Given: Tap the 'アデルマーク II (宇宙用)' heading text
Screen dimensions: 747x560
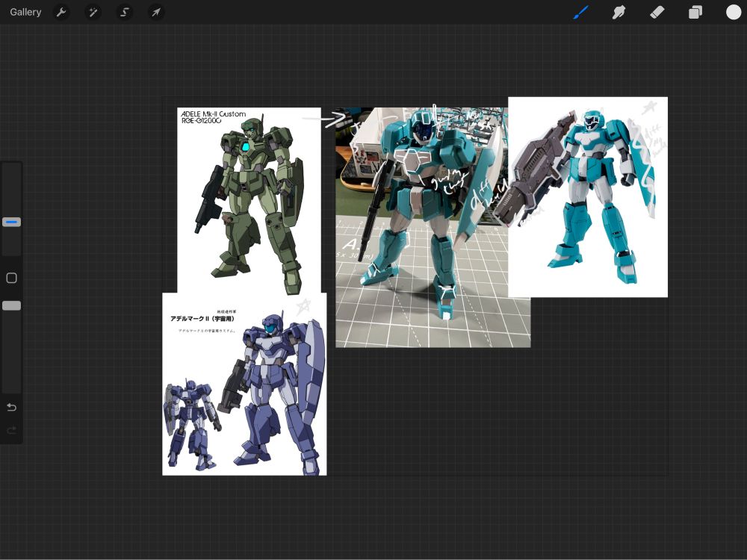Looking at the screenshot, I should click(x=202, y=319).
